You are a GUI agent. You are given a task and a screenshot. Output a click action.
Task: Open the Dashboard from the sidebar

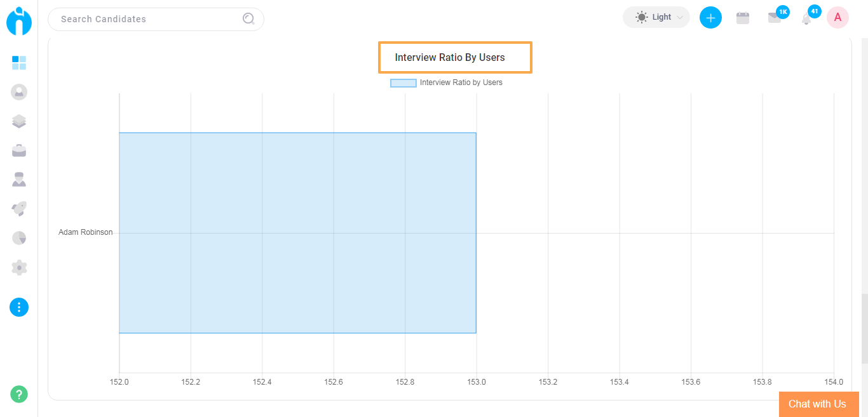19,63
